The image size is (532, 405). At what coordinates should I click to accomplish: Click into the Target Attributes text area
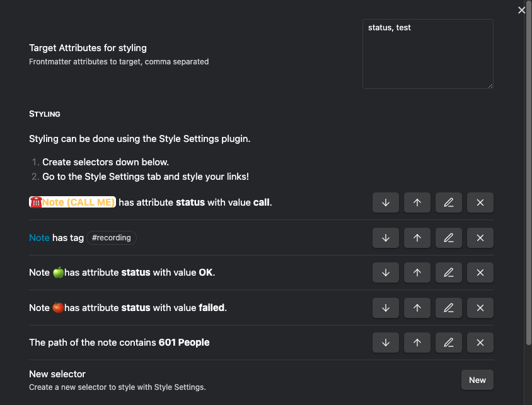click(x=427, y=54)
